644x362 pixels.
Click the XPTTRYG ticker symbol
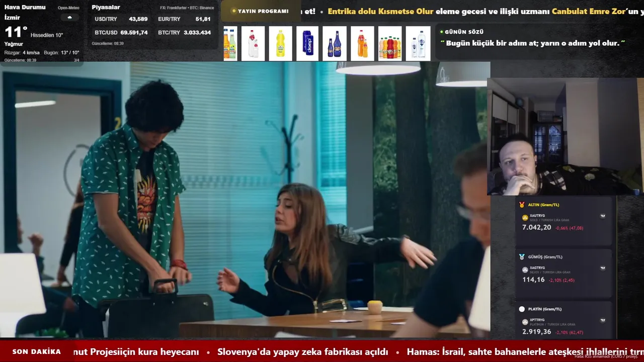pyautogui.click(x=537, y=320)
